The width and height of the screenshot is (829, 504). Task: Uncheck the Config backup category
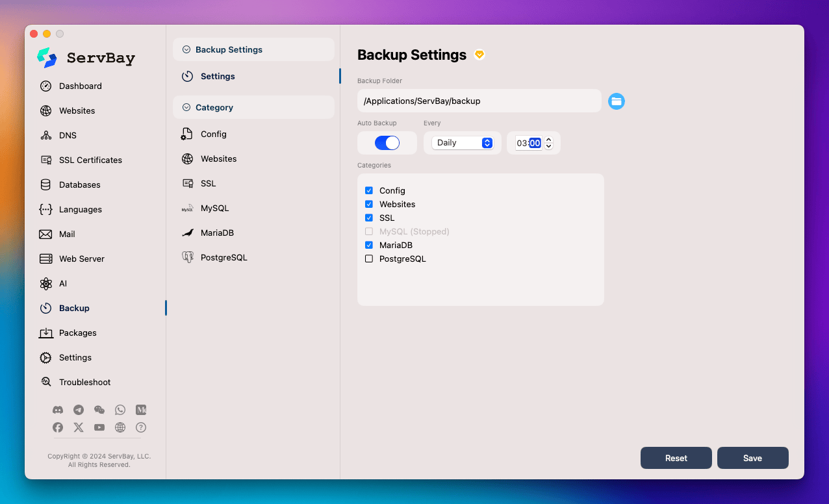tap(369, 190)
